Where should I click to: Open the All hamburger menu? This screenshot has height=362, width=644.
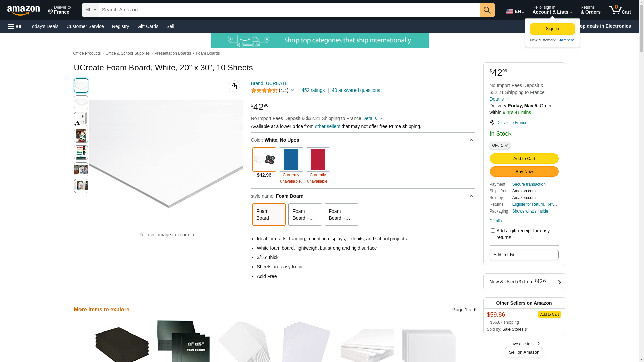tap(15, 26)
